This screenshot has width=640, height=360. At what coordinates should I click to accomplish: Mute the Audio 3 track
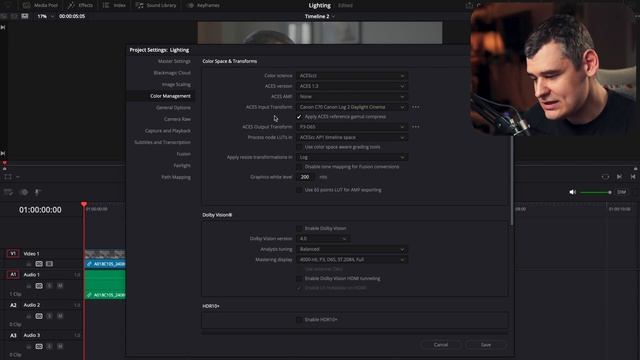click(x=60, y=346)
